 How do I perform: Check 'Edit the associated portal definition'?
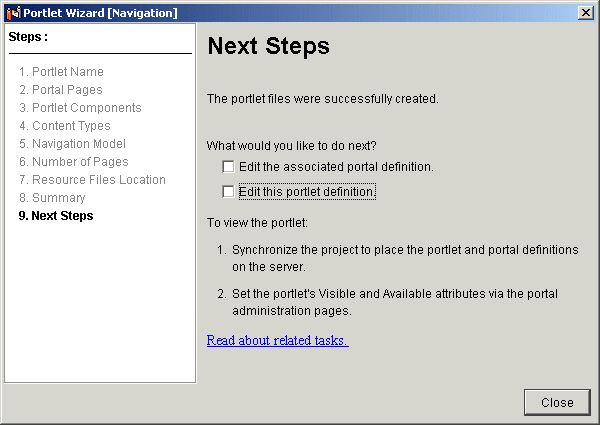(228, 167)
